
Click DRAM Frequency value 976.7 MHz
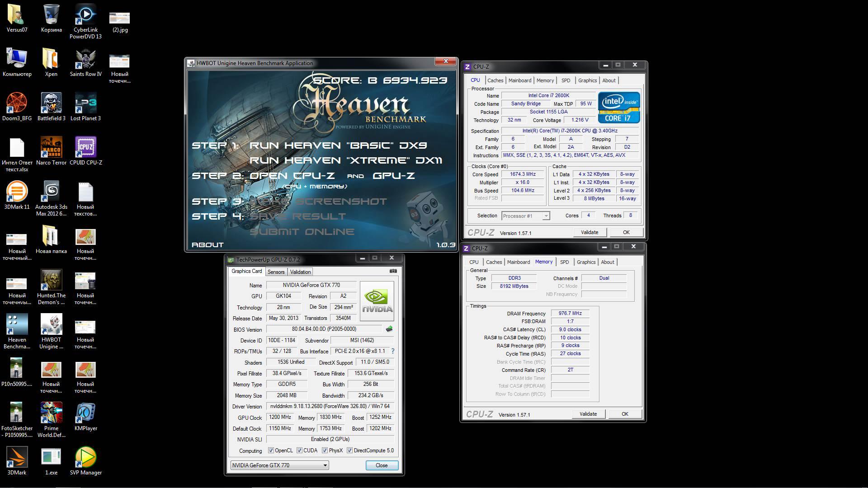570,313
